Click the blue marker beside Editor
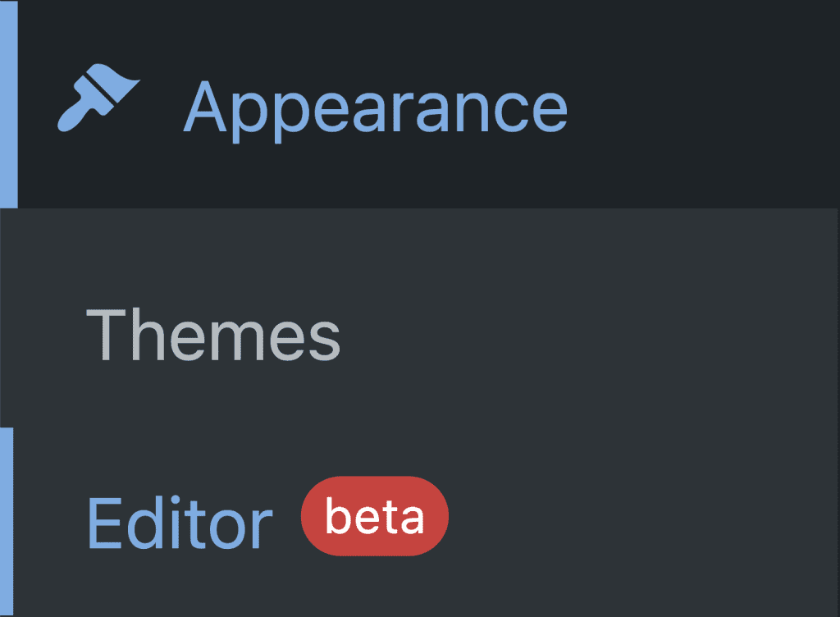This screenshot has height=617, width=840. (7, 521)
